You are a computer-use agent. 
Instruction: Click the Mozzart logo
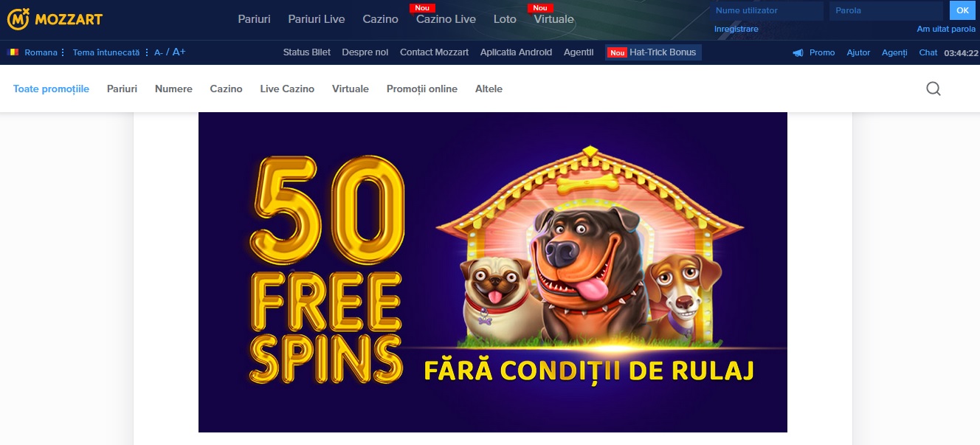click(x=55, y=19)
